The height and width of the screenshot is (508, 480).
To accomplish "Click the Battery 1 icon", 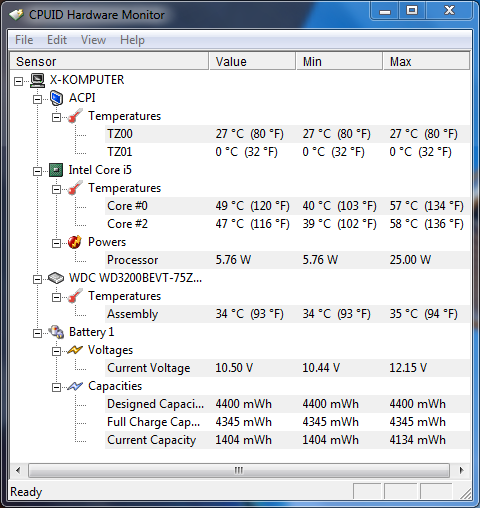I will 56,332.
